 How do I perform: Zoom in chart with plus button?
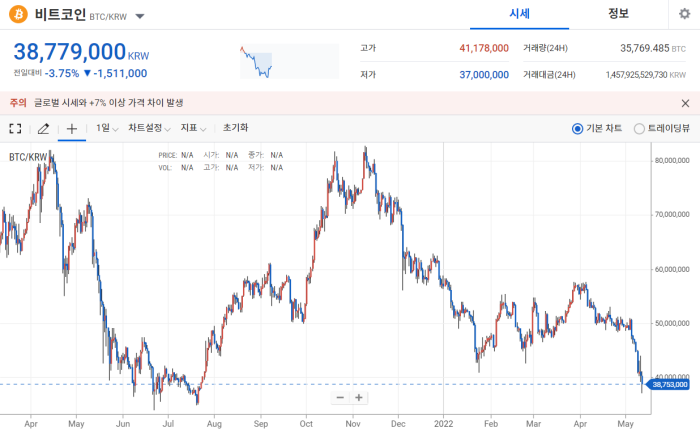[x=359, y=397]
